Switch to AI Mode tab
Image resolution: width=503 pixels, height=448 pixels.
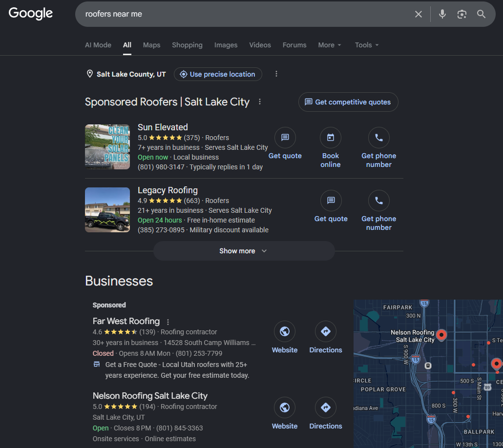(98, 45)
